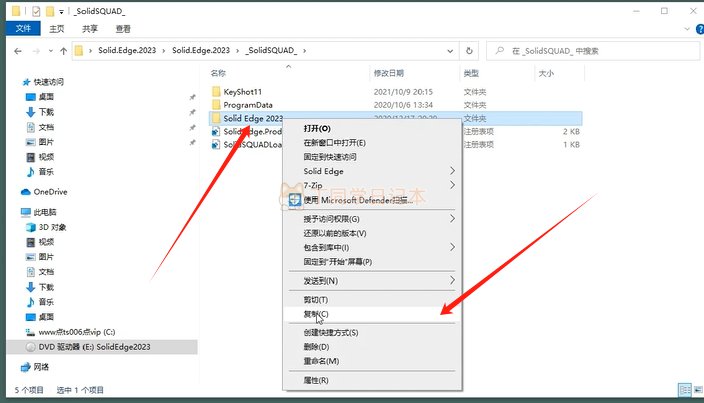Open 下载 under quick access
Screen dimensions: 704x403
coord(46,112)
